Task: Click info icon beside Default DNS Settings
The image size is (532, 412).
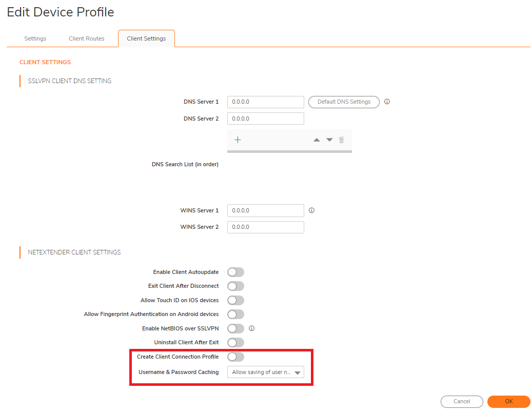Action: pyautogui.click(x=387, y=102)
